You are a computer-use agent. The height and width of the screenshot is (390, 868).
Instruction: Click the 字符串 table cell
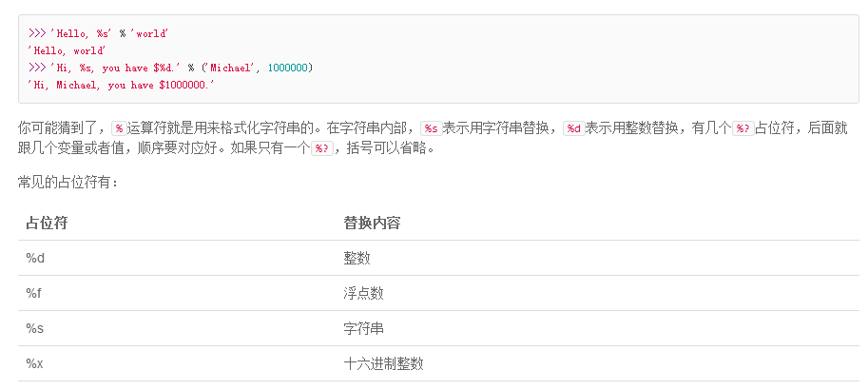(x=364, y=328)
